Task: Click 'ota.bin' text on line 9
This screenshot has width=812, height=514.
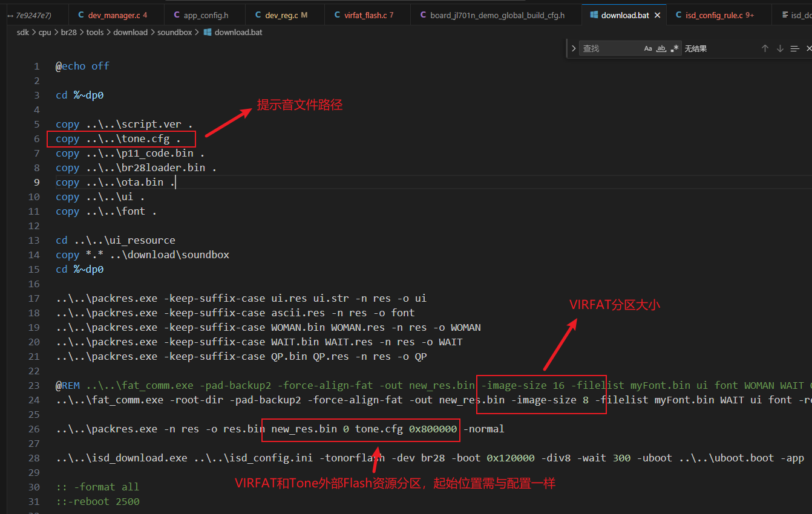Action: coord(143,182)
